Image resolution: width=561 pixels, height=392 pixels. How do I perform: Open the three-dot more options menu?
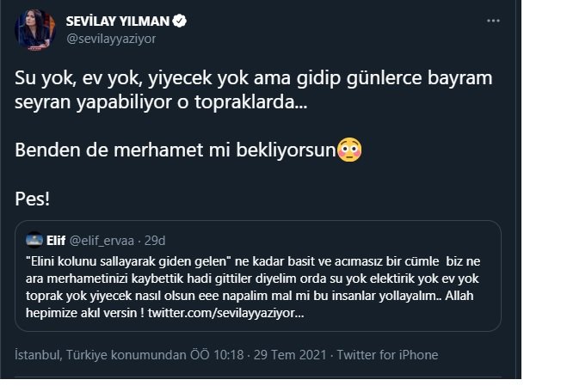click(493, 21)
